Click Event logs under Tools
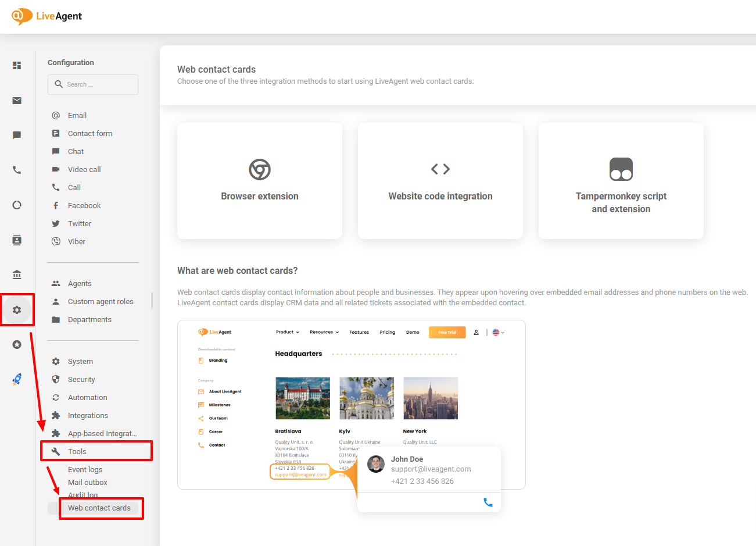Image resolution: width=756 pixels, height=546 pixels. [x=85, y=469]
